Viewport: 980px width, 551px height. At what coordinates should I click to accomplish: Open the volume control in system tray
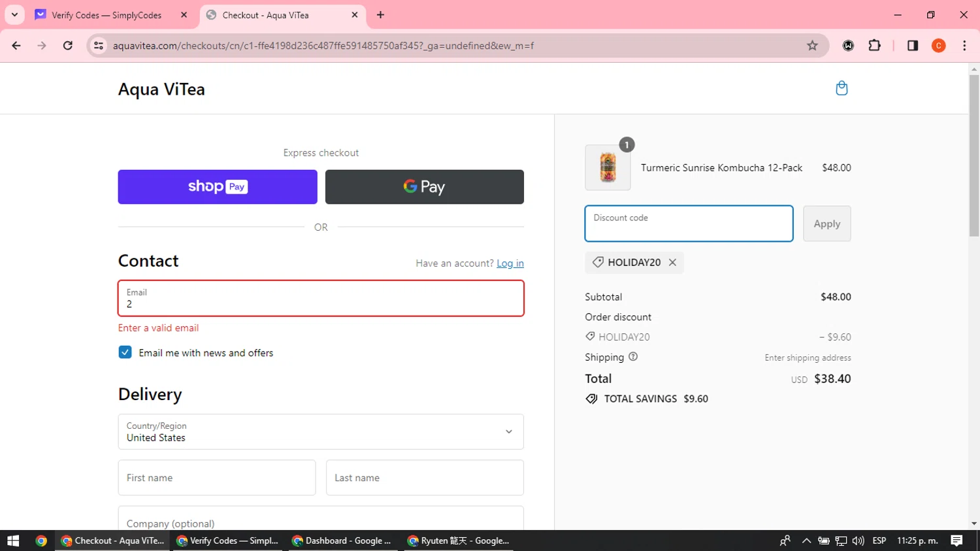[858, 541]
